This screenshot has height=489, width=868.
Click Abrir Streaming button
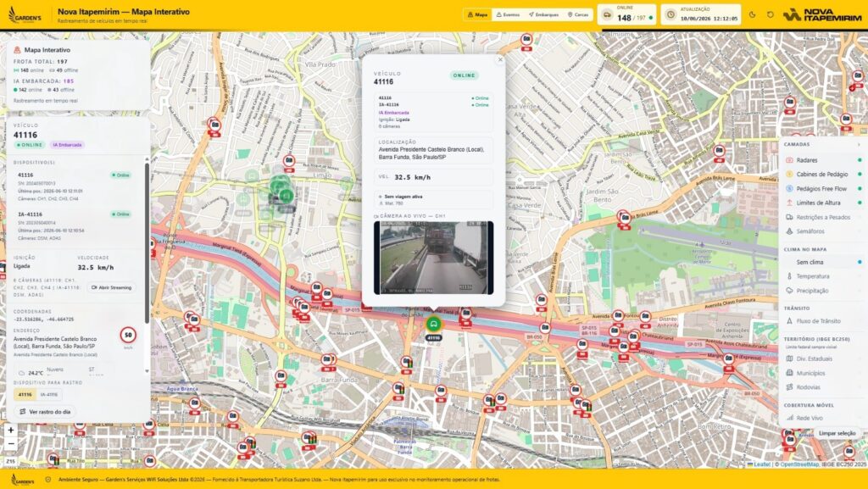click(x=111, y=287)
